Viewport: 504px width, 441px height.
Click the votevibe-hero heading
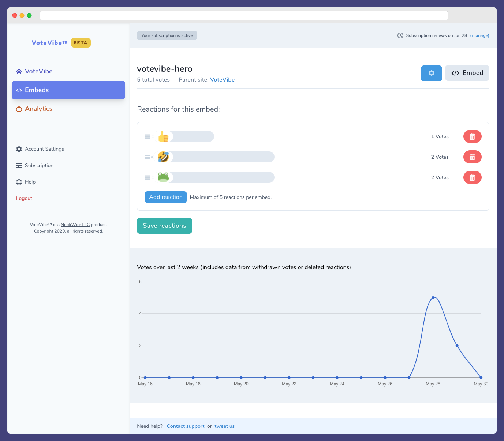click(x=165, y=69)
